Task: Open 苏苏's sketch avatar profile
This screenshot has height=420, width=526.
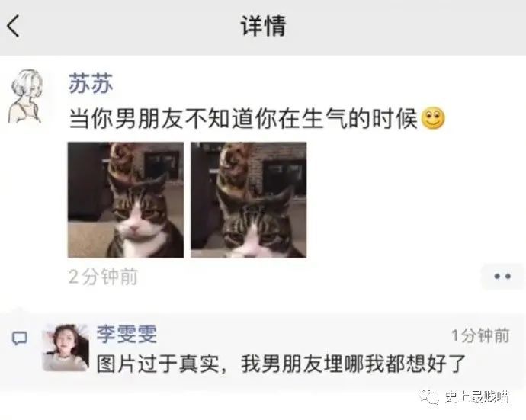Action: (x=26, y=97)
